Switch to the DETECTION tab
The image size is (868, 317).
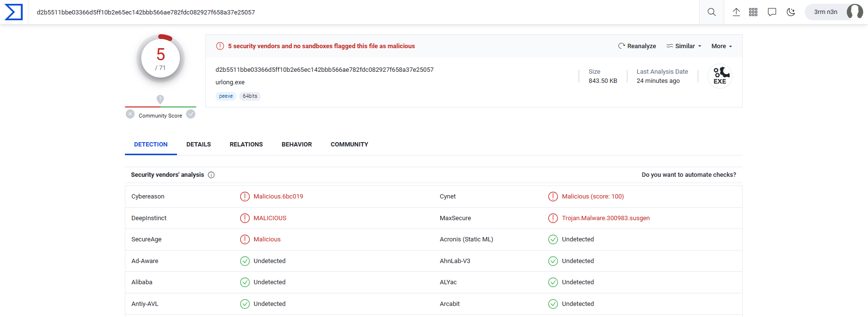[x=151, y=145]
